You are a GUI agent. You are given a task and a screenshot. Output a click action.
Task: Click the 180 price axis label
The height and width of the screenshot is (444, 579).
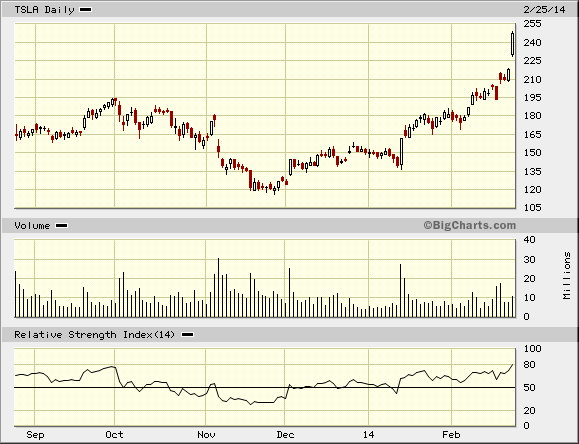point(532,116)
